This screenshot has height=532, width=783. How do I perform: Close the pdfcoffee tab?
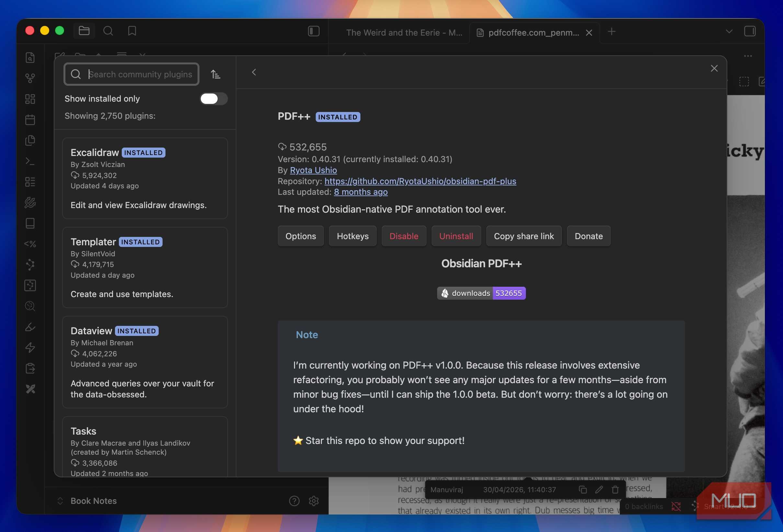(x=589, y=33)
